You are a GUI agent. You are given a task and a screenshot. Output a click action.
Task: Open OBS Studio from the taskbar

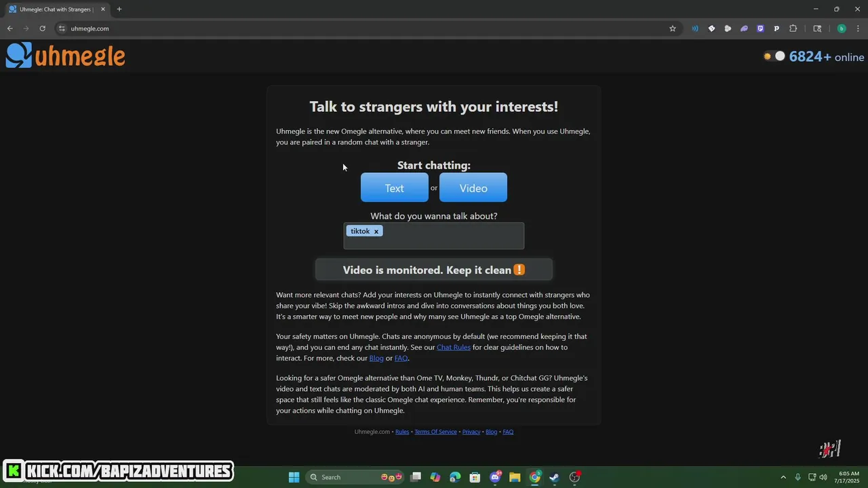tap(575, 477)
